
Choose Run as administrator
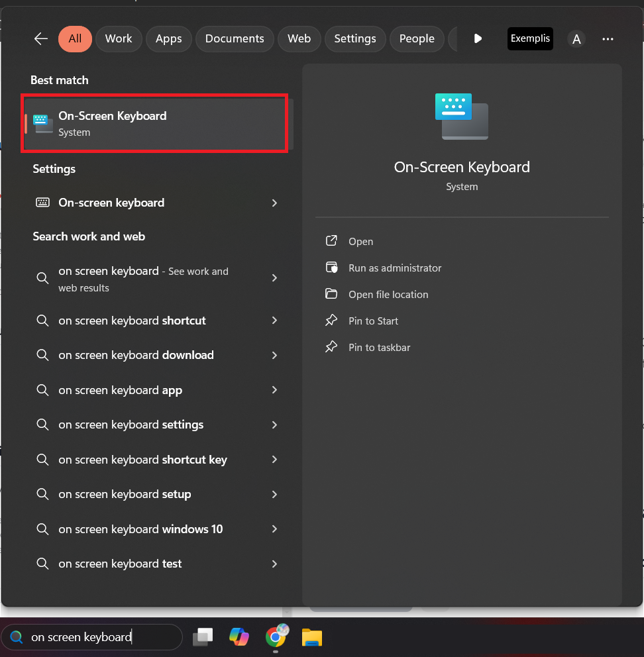(395, 268)
